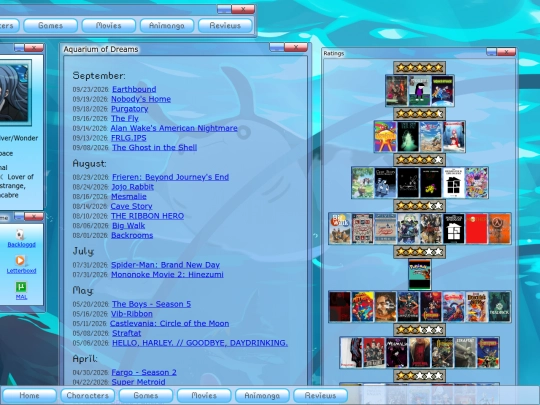Open the Mesmalie review link
This screenshot has height=405, width=540.
click(129, 196)
